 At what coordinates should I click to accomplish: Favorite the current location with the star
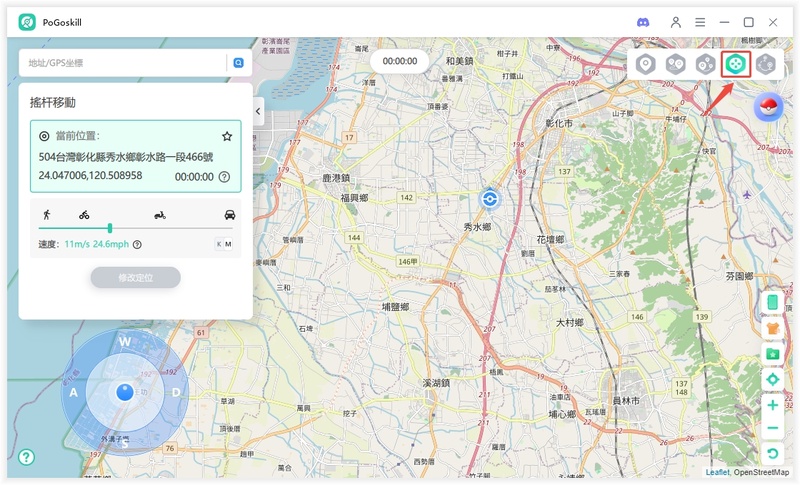(227, 136)
